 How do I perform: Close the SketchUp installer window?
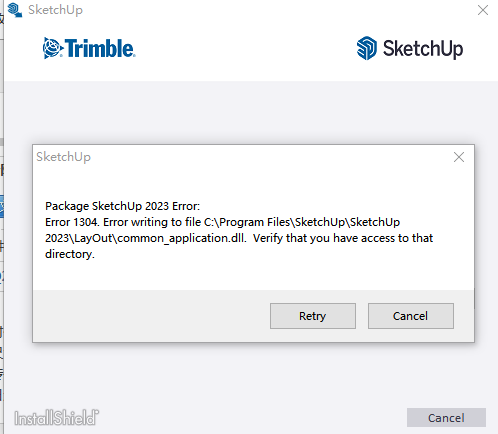pos(483,10)
